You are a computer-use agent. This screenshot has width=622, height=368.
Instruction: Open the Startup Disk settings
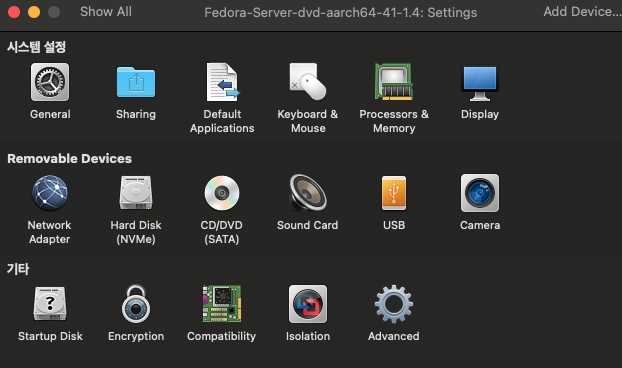click(50, 304)
